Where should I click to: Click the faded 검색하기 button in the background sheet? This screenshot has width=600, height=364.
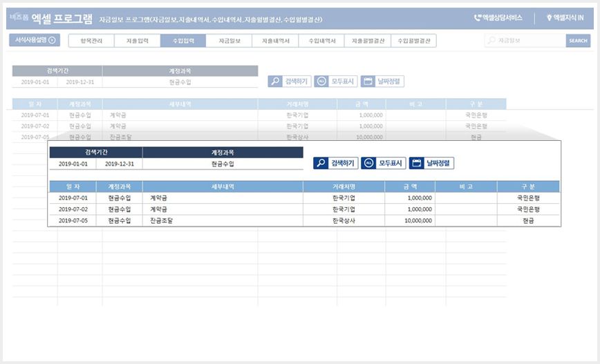tap(290, 82)
